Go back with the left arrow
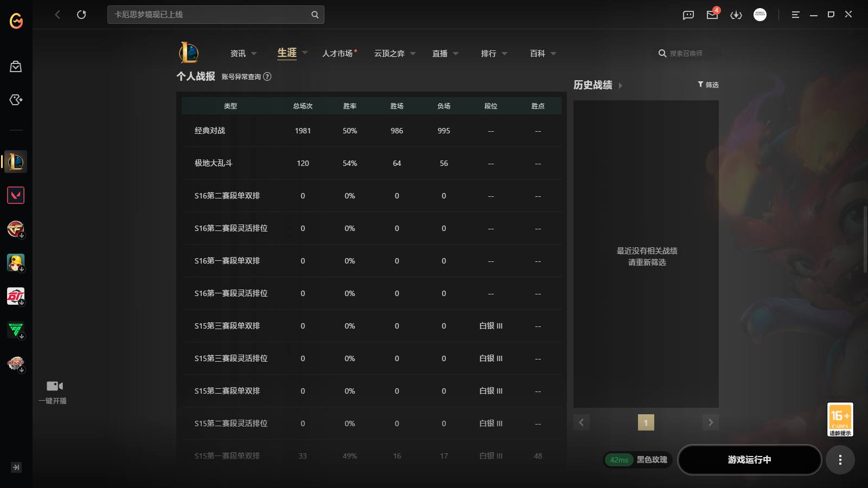This screenshot has width=868, height=488. [58, 15]
